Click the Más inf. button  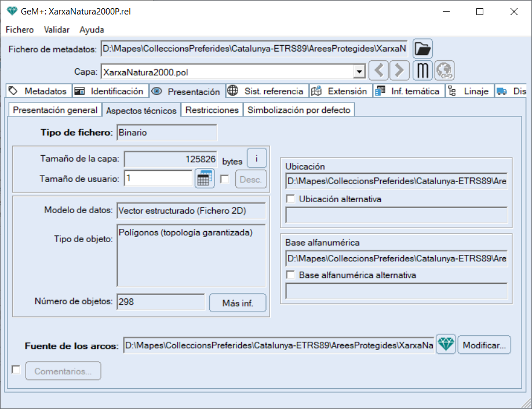(x=237, y=303)
